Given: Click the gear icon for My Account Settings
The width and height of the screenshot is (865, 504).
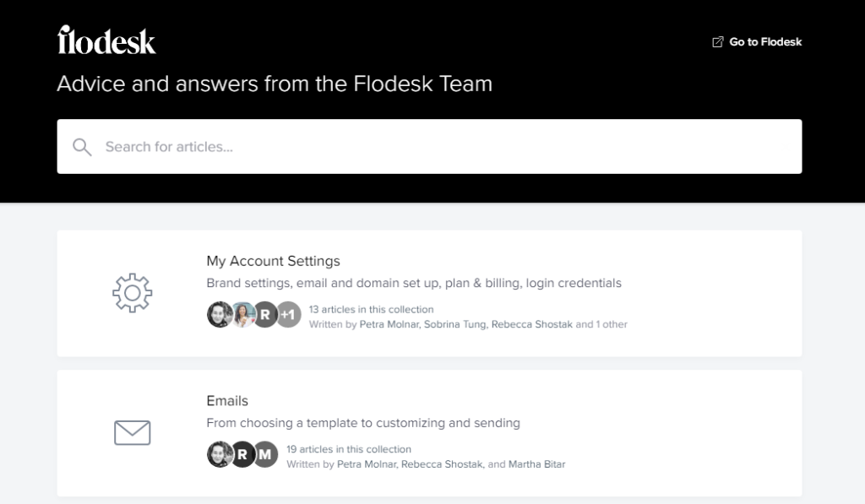Looking at the screenshot, I should (x=132, y=293).
